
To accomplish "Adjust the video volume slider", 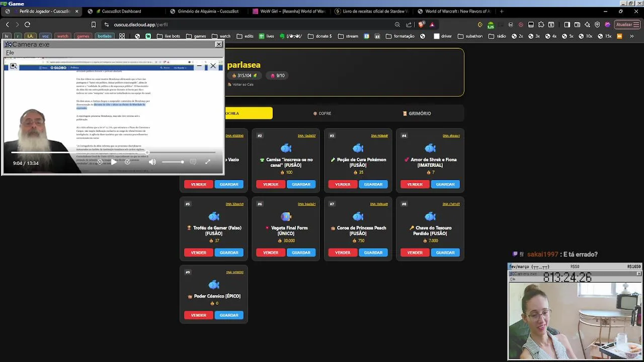I will 173,162.
